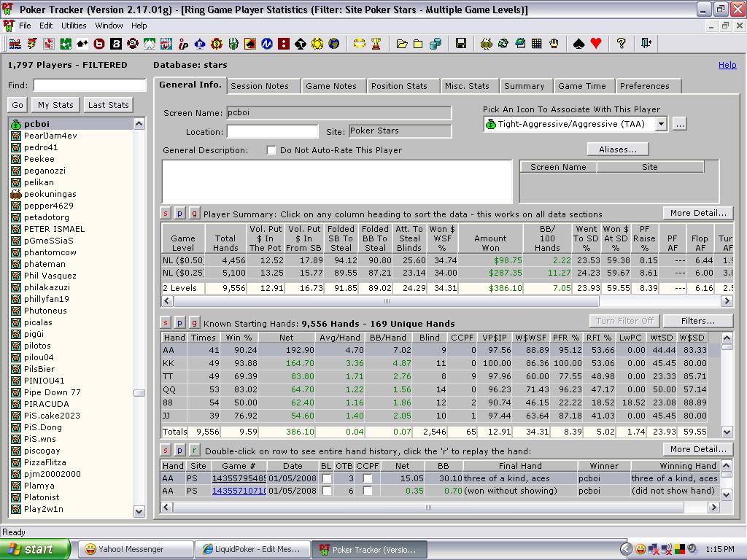Switch to the Session Notes tab
This screenshot has width=747, height=560.
click(263, 86)
